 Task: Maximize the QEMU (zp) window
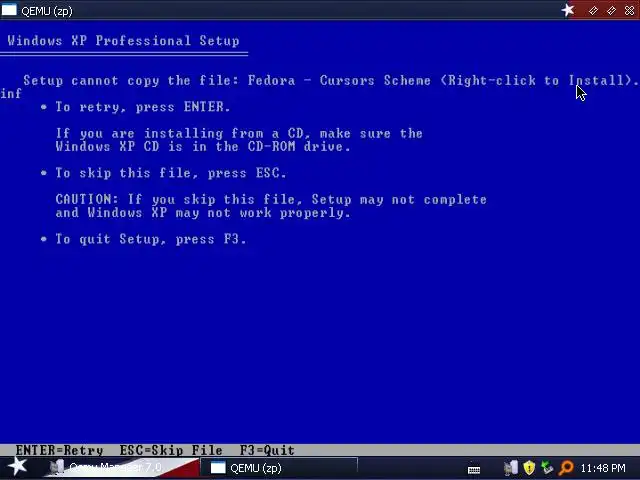611,11
